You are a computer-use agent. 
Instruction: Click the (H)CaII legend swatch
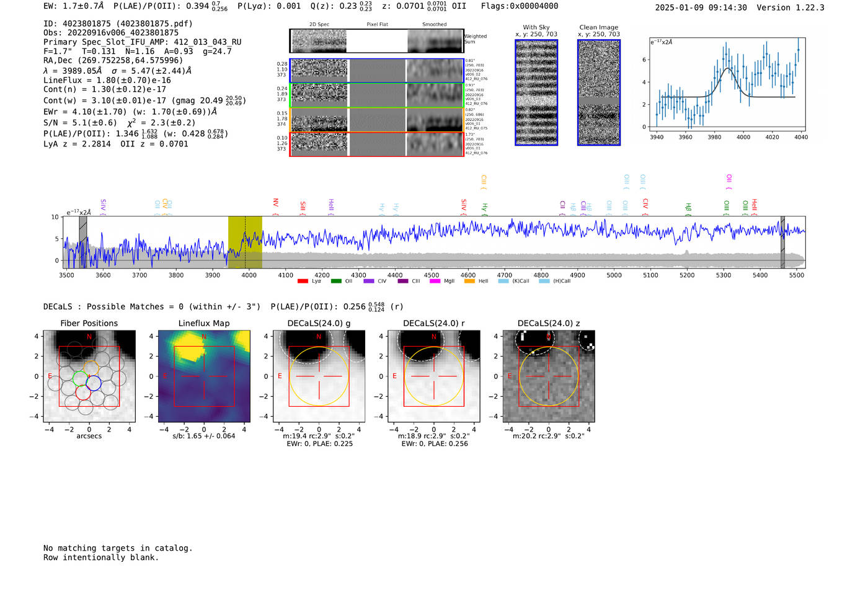[x=544, y=281]
